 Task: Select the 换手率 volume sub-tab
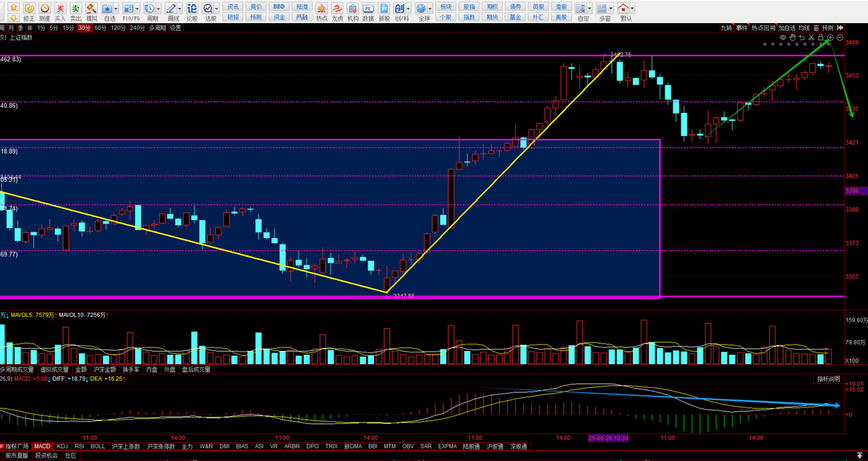coord(131,369)
